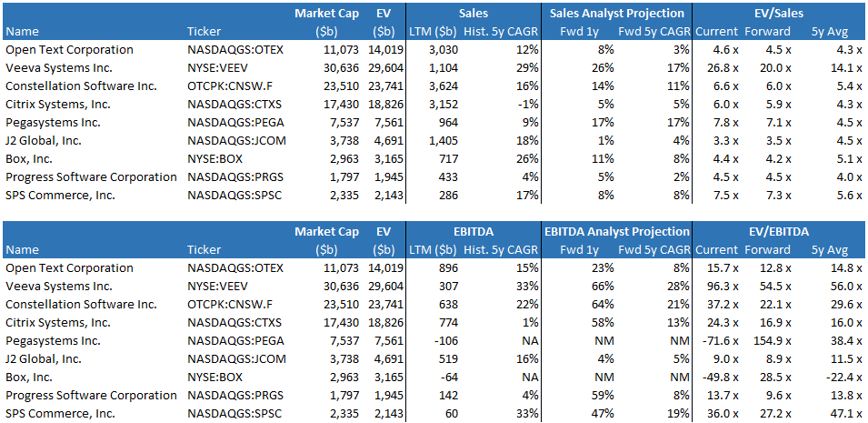Click ticker NASDAQGS:PEGA in Sales table

[235, 123]
